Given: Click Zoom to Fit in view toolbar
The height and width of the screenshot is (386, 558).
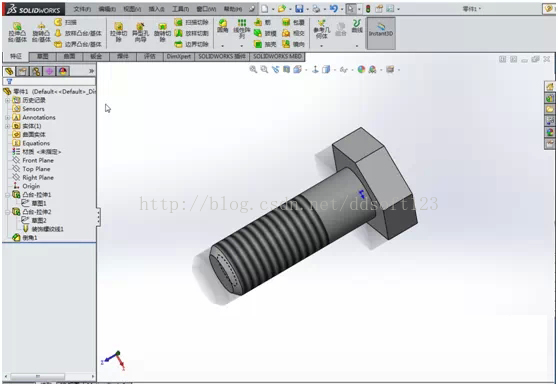Looking at the screenshot, I should (253, 69).
